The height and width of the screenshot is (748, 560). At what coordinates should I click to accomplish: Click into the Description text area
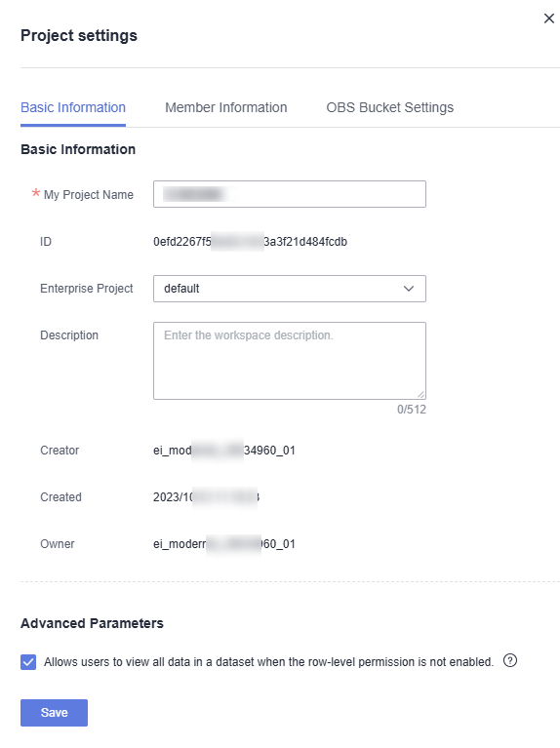click(290, 361)
